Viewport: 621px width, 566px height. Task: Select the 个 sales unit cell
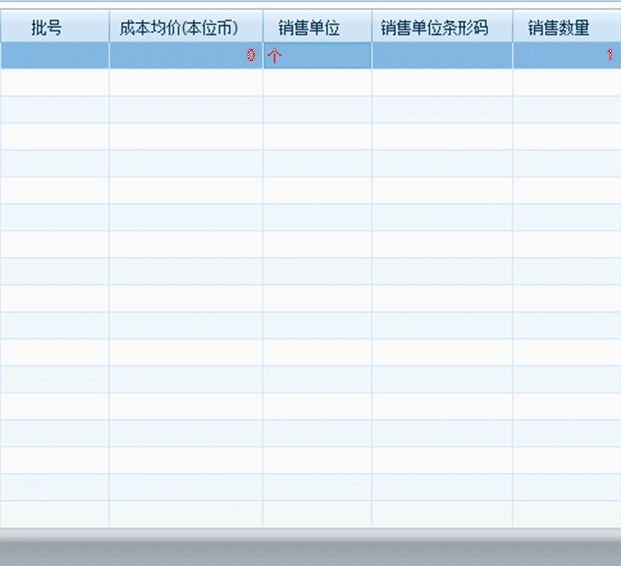click(x=317, y=55)
